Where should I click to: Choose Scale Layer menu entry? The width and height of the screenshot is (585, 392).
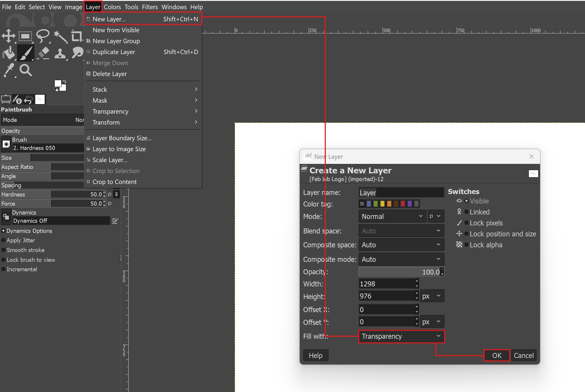143,160
